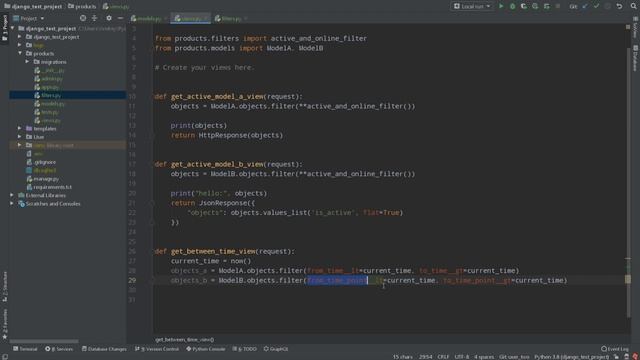Run the Local run configuration
The height and width of the screenshot is (360, 640).
pyautogui.click(x=501, y=6)
